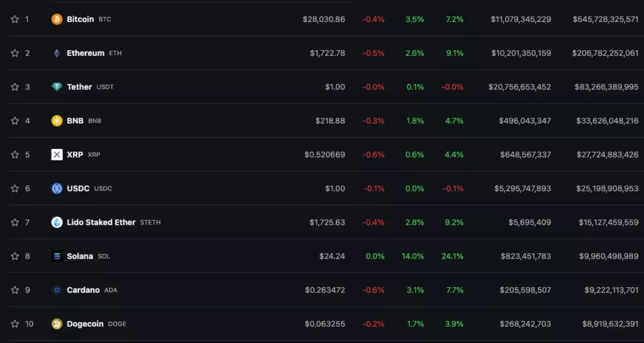The height and width of the screenshot is (343, 644).
Task: Add USDC to watchlist via star
Action: 15,188
